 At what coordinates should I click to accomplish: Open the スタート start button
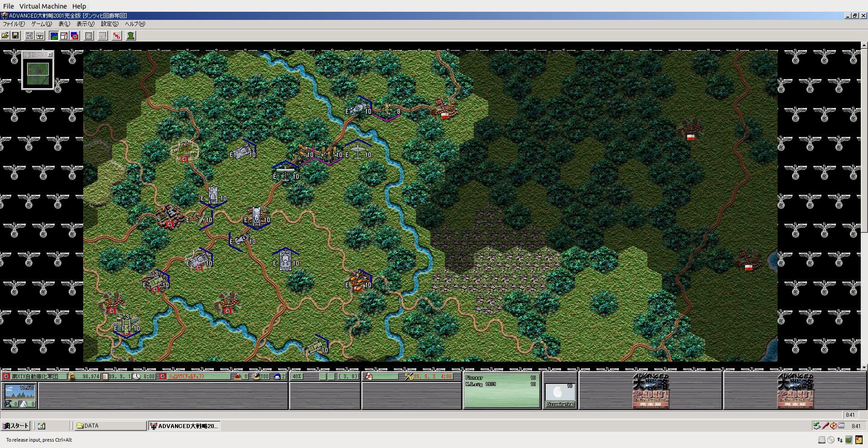pos(15,426)
